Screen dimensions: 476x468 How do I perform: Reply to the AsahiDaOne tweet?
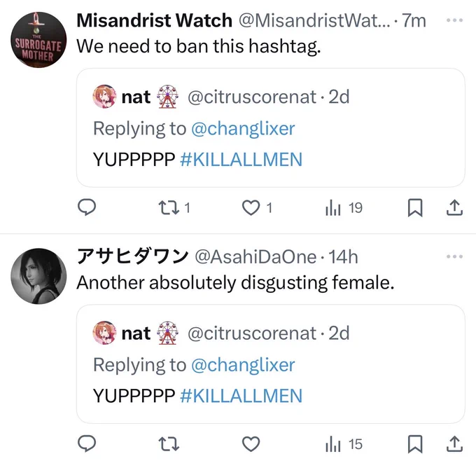[87, 443]
